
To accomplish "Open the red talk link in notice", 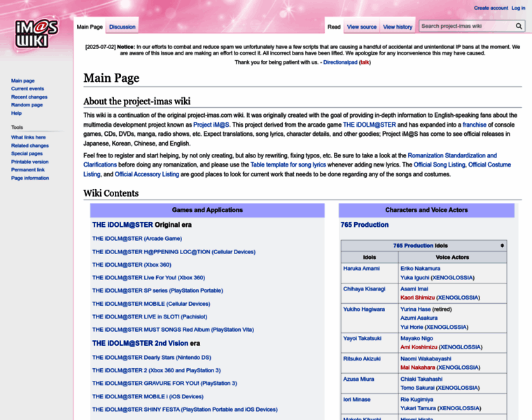I will coord(365,62).
